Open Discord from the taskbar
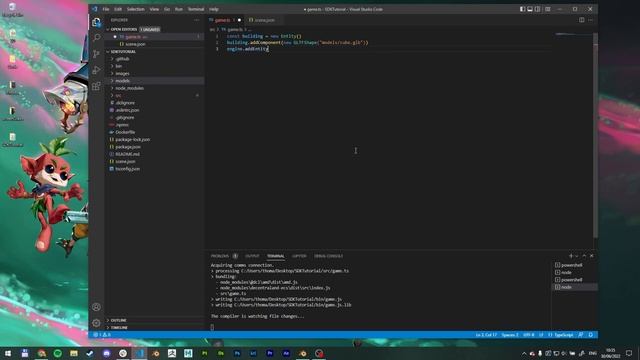 tap(107, 353)
